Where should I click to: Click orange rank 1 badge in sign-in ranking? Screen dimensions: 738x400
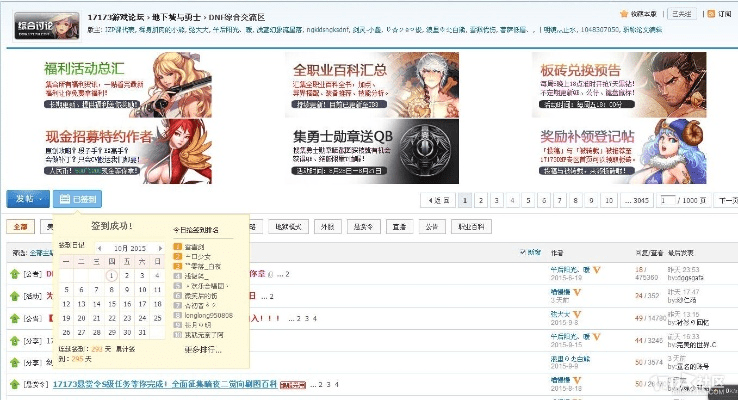(x=177, y=247)
